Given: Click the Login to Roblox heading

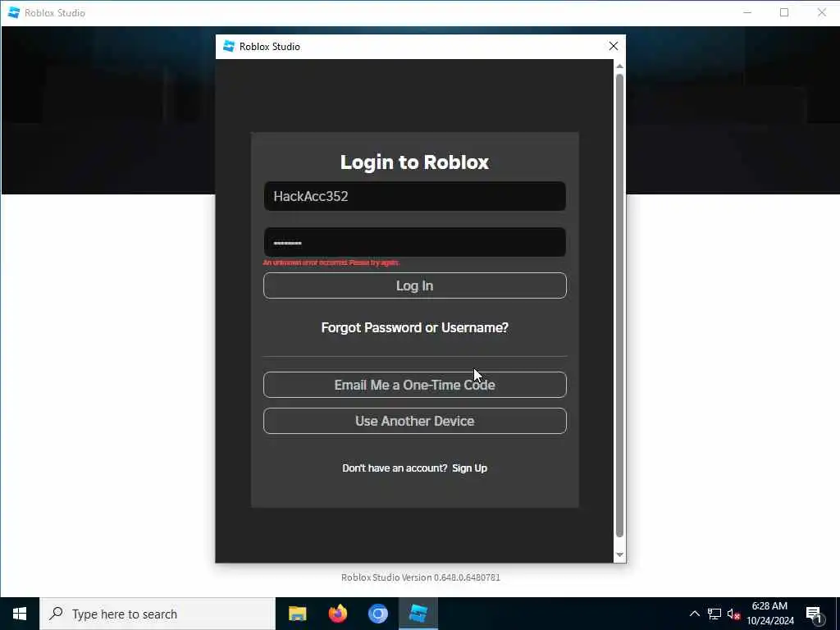Looking at the screenshot, I should 414,162.
